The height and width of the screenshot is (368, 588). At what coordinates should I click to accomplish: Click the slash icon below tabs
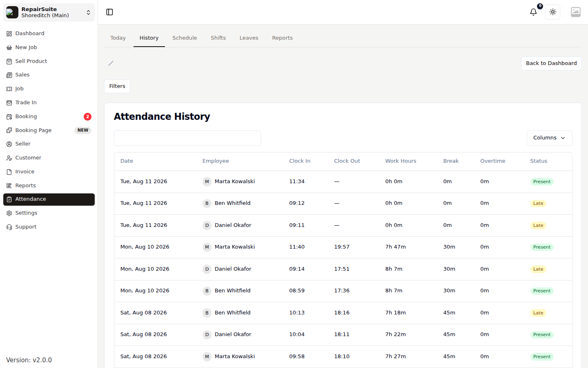tap(111, 63)
